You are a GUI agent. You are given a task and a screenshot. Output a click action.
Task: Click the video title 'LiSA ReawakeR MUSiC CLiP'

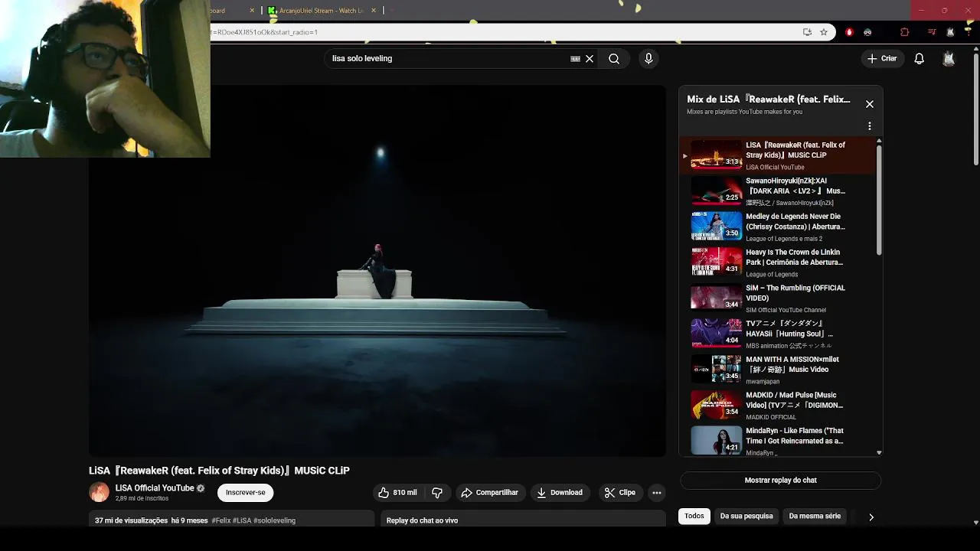(219, 471)
